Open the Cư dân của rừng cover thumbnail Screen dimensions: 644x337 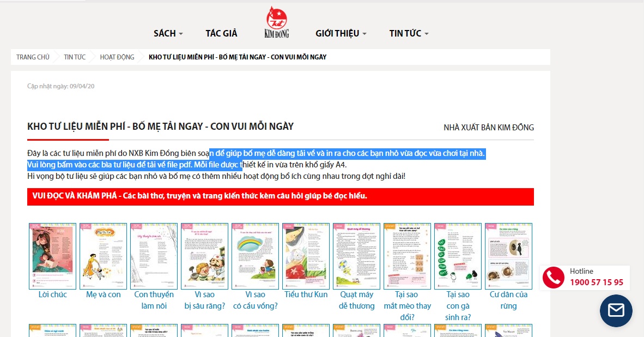pyautogui.click(x=508, y=256)
